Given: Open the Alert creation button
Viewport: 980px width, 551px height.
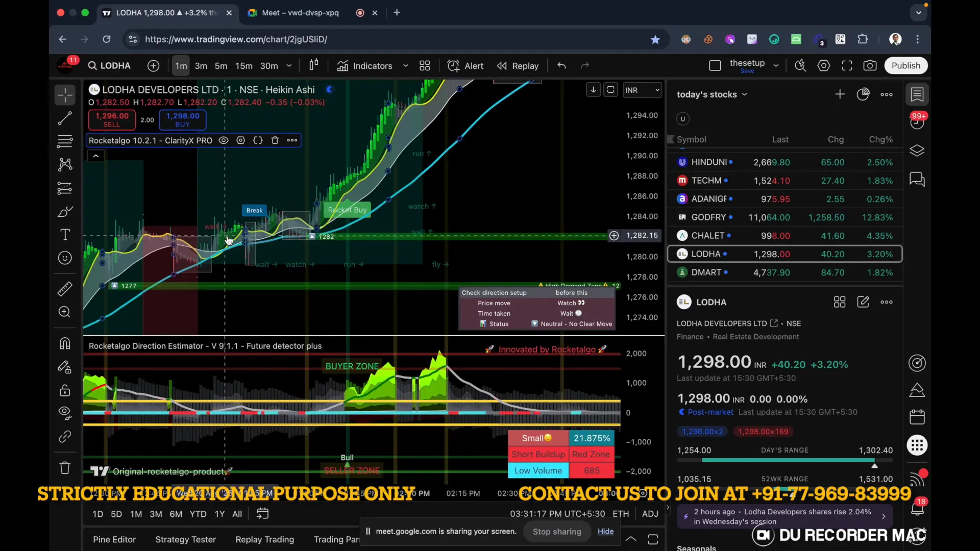Looking at the screenshot, I should tap(465, 66).
